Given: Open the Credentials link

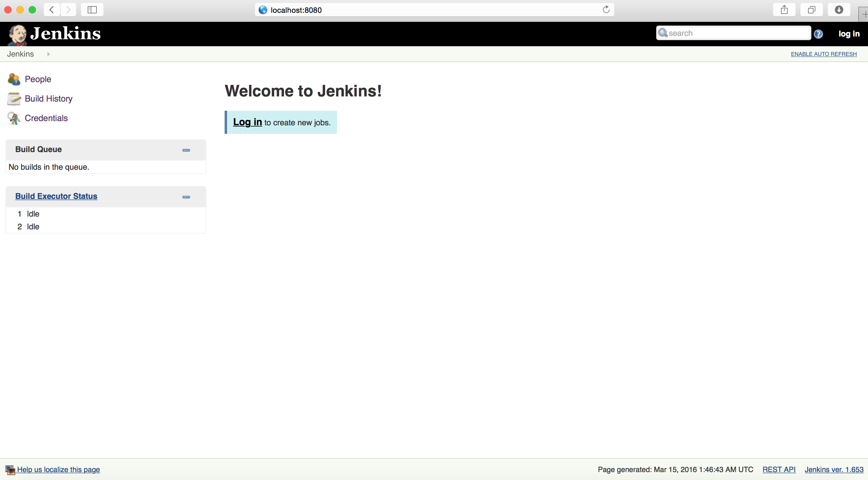Looking at the screenshot, I should click(x=46, y=118).
